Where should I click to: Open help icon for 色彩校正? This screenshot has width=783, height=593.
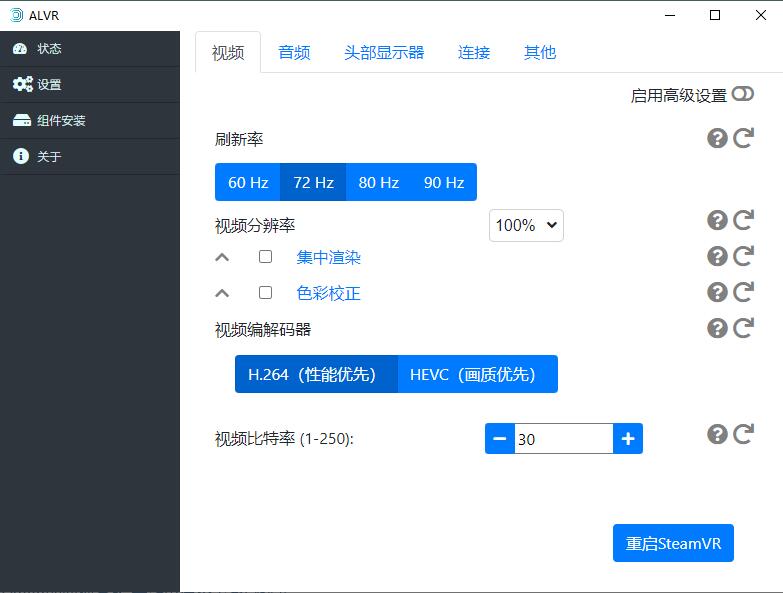(x=717, y=292)
